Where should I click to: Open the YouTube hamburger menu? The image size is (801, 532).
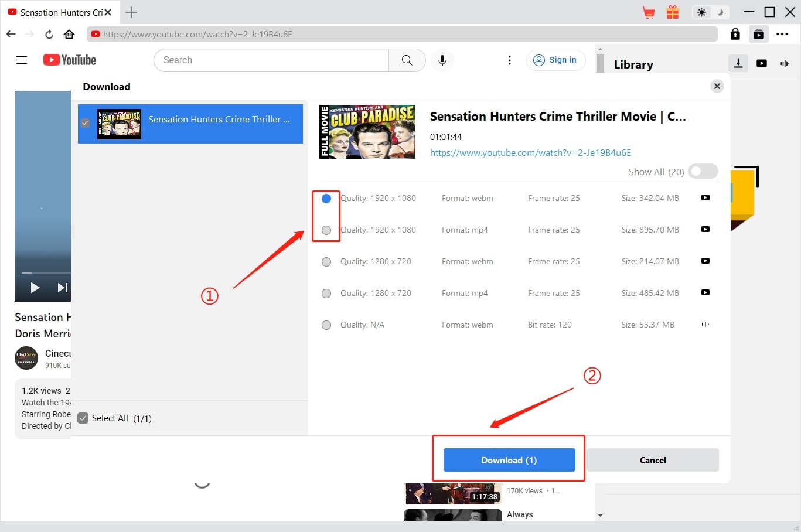point(22,60)
